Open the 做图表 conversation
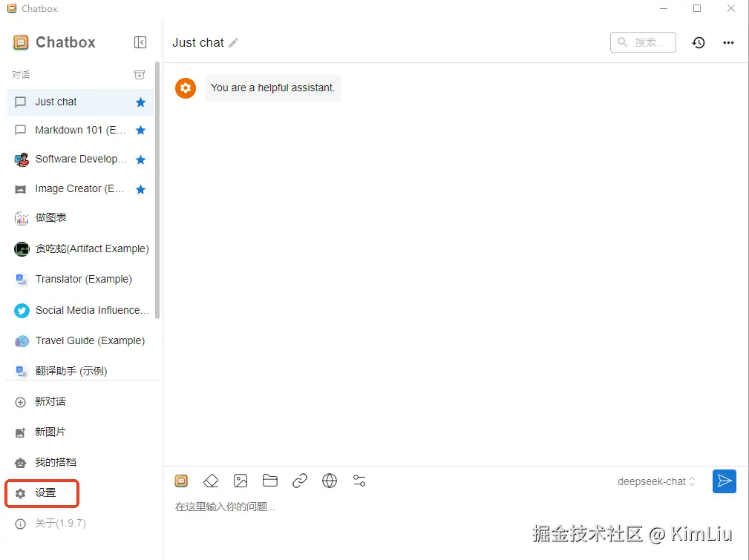The width and height of the screenshot is (749, 560). (80, 218)
